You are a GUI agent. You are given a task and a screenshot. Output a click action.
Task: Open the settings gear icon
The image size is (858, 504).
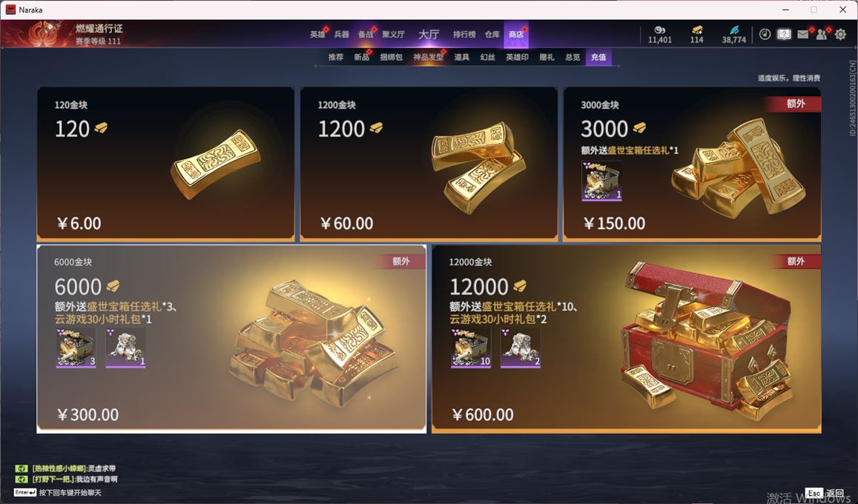840,34
